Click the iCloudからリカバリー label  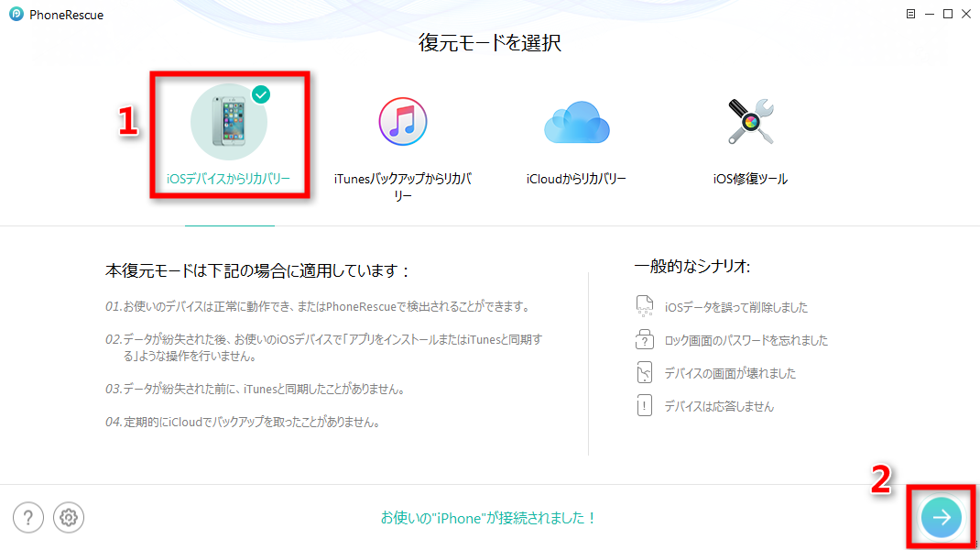[576, 179]
